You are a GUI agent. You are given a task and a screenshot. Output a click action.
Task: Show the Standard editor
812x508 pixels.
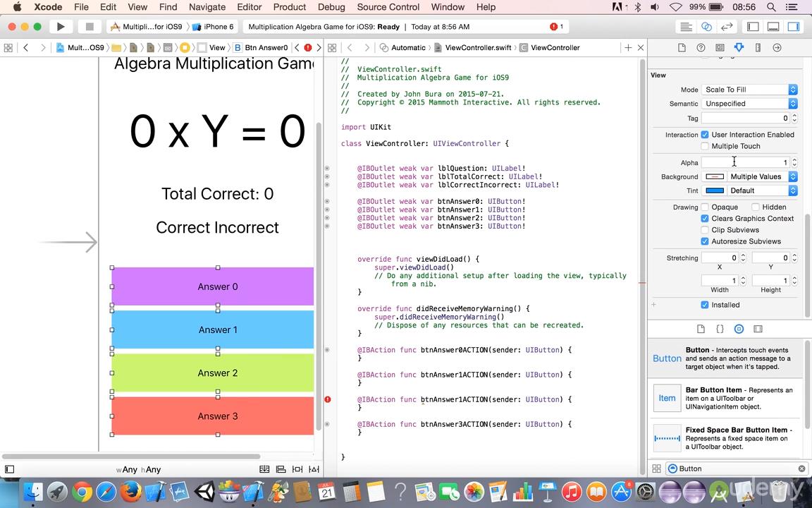click(686, 26)
